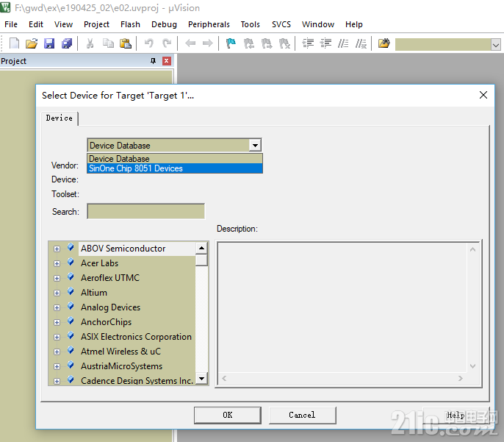
Task: Open the Edit menu
Action: (36, 24)
